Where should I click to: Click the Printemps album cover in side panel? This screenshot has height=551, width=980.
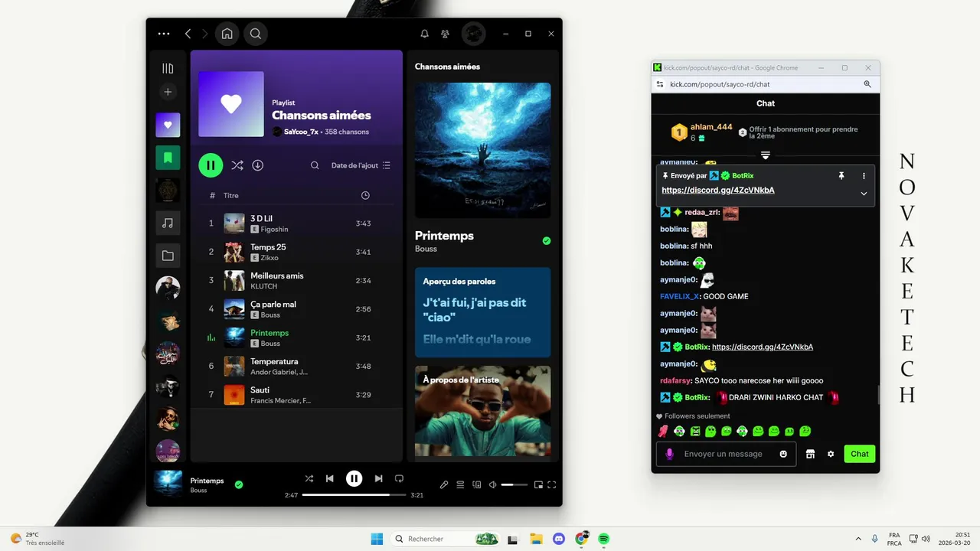pos(482,150)
